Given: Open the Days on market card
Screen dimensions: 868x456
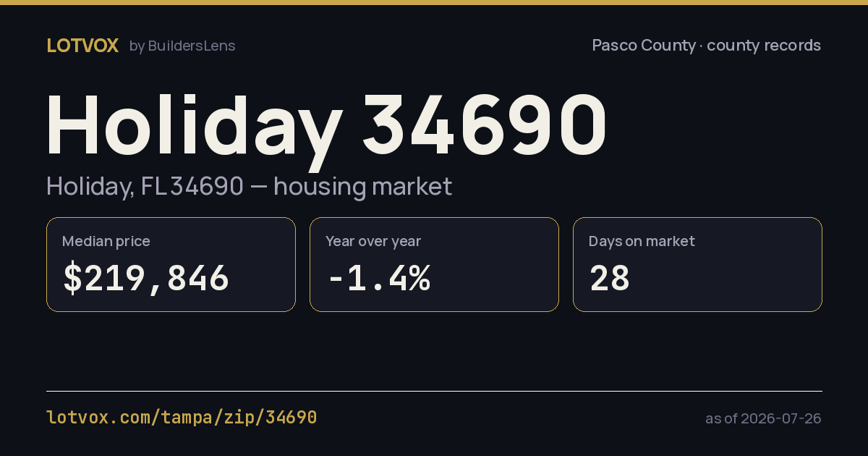Looking at the screenshot, I should click(x=697, y=265).
